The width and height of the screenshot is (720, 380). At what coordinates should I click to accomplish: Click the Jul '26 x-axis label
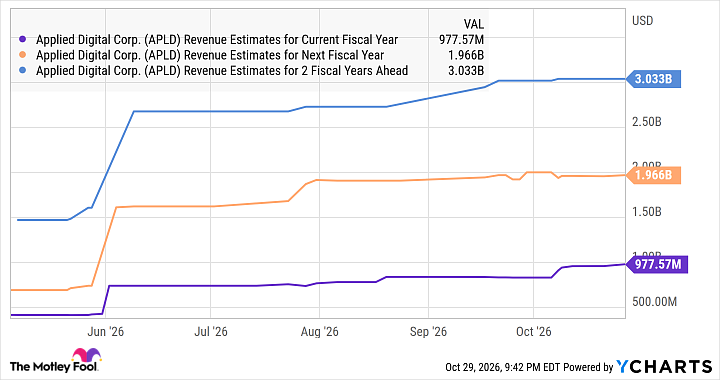pos(211,331)
